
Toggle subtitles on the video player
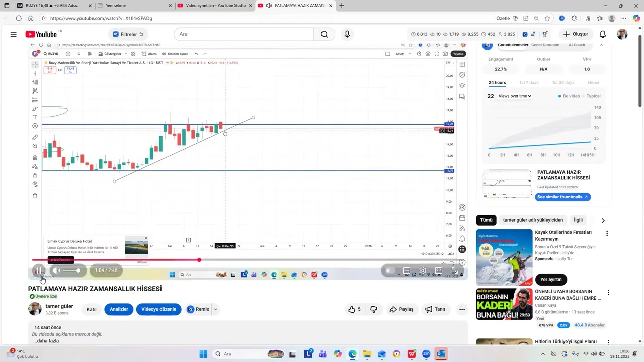pos(407,270)
